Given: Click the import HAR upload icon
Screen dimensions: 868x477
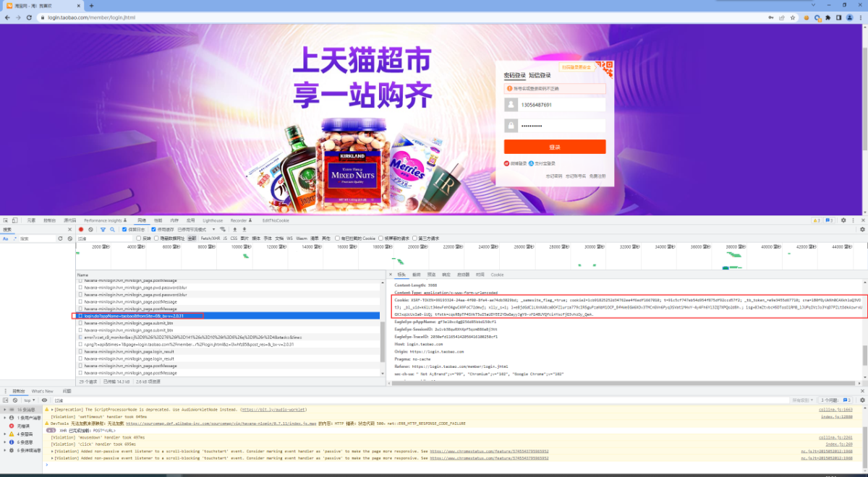Looking at the screenshot, I should 234,230.
